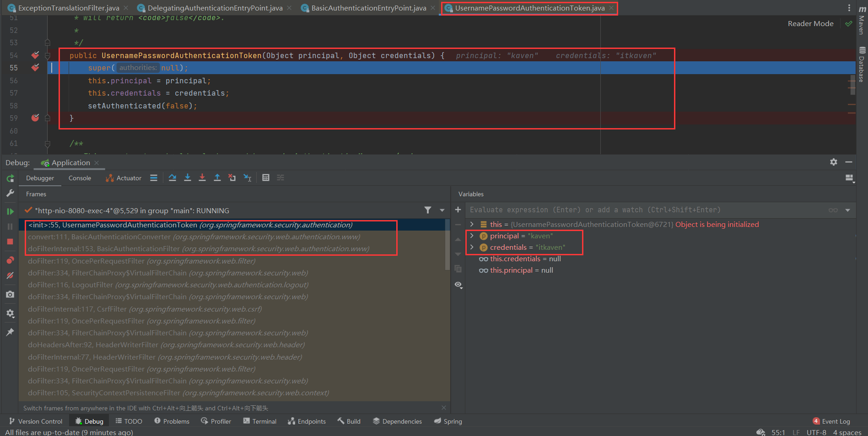
Task: Resume program with the green play icon
Action: coord(10,211)
